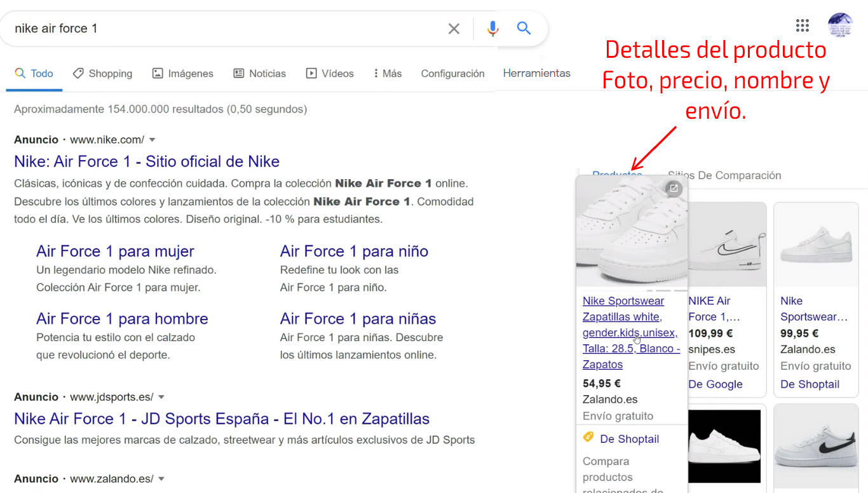868x493 pixels.
Task: Open the Google apps grid icon
Action: (803, 25)
